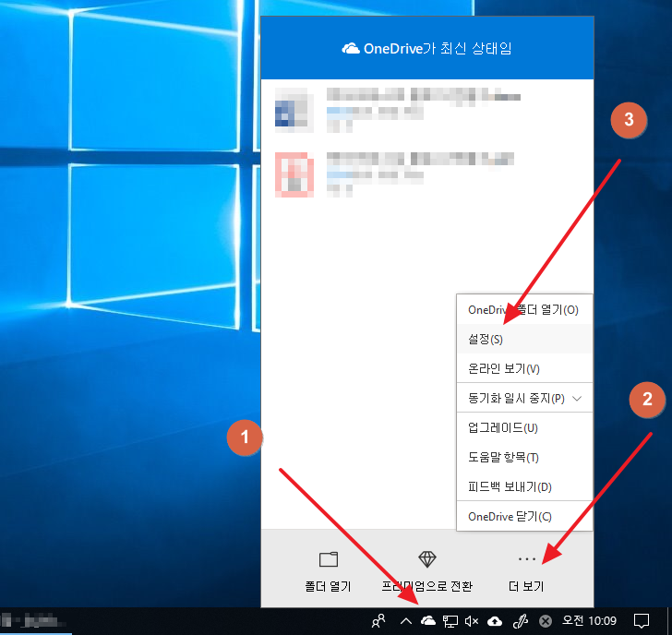Choose 온라인 보기(V) from menu

coord(524,368)
